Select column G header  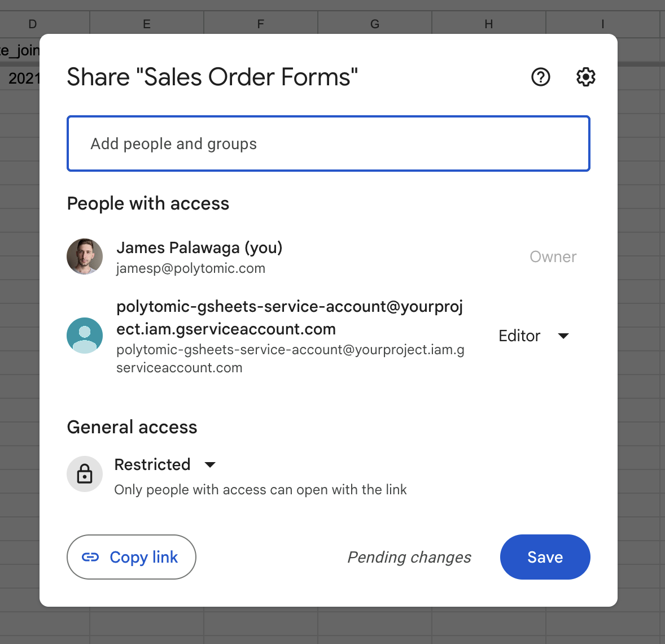375,23
